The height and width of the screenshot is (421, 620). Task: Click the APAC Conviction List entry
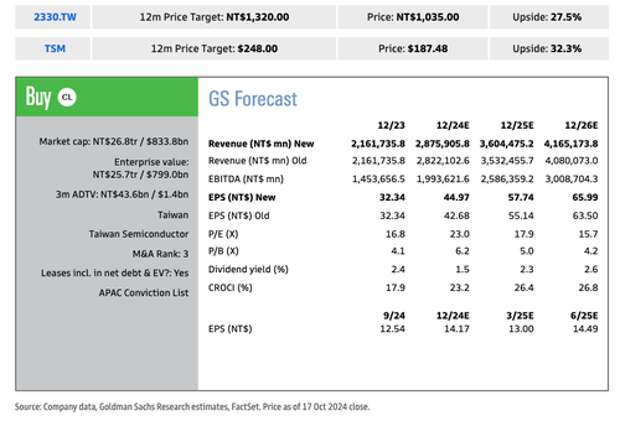tap(142, 291)
